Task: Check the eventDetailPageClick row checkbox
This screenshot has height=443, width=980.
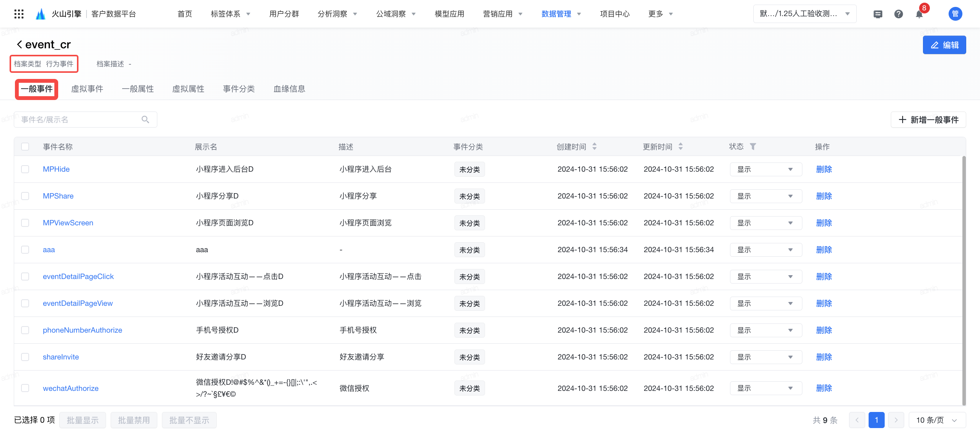Action: 25,276
